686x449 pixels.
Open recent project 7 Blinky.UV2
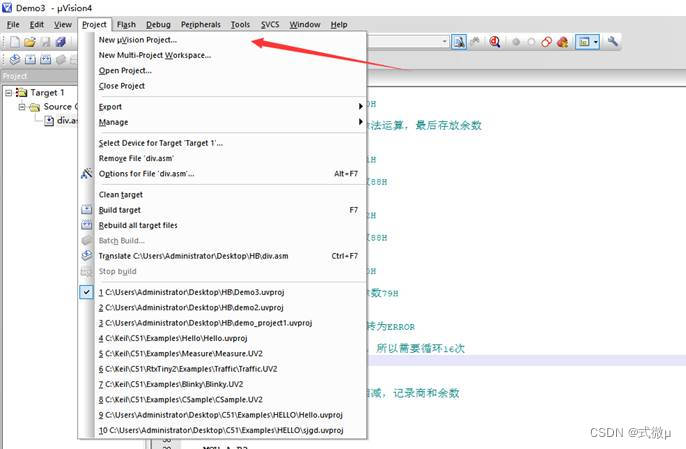point(223,384)
